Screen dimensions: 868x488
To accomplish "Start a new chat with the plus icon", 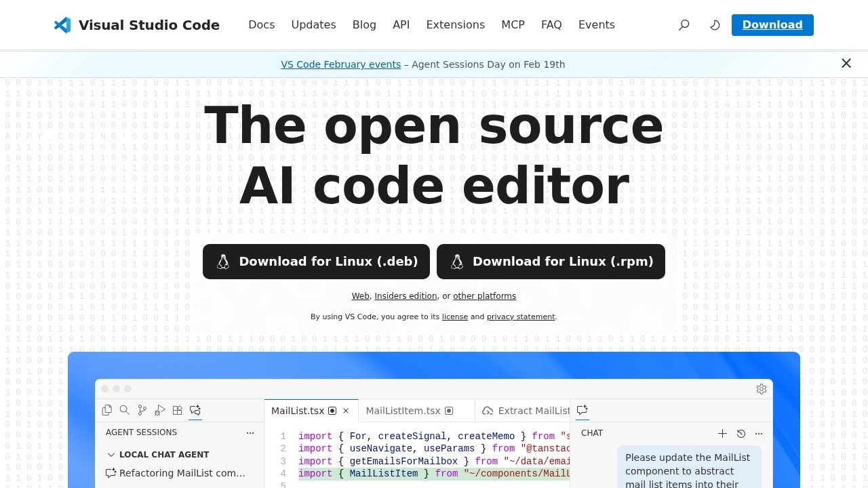I will 723,434.
